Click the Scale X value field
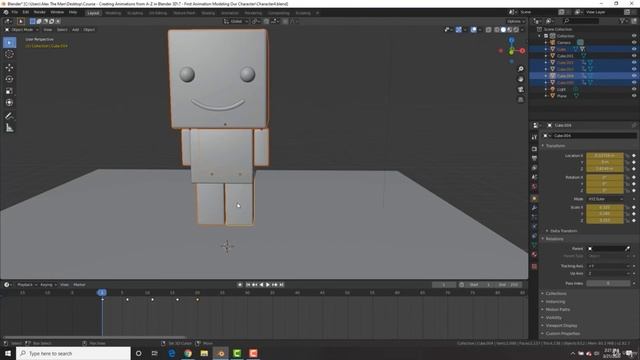640x360 pixels. (x=605, y=207)
